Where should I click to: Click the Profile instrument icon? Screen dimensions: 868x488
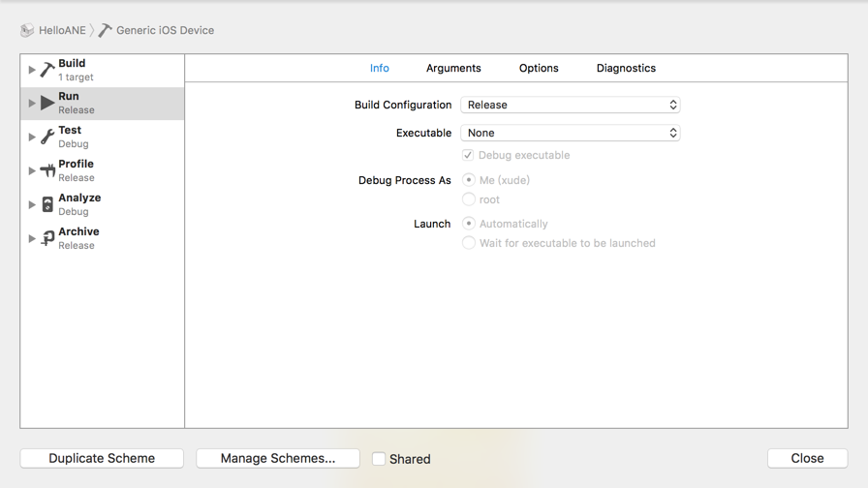click(47, 170)
